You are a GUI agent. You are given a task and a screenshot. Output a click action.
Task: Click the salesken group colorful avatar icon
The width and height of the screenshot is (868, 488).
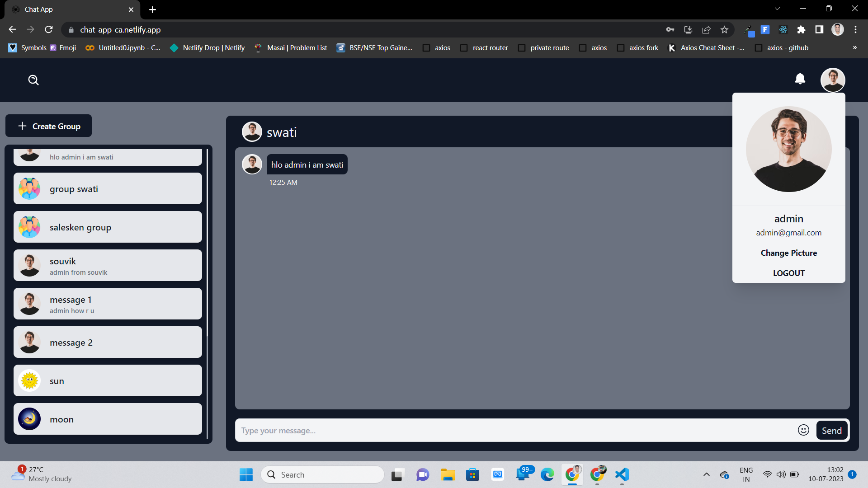pyautogui.click(x=30, y=227)
